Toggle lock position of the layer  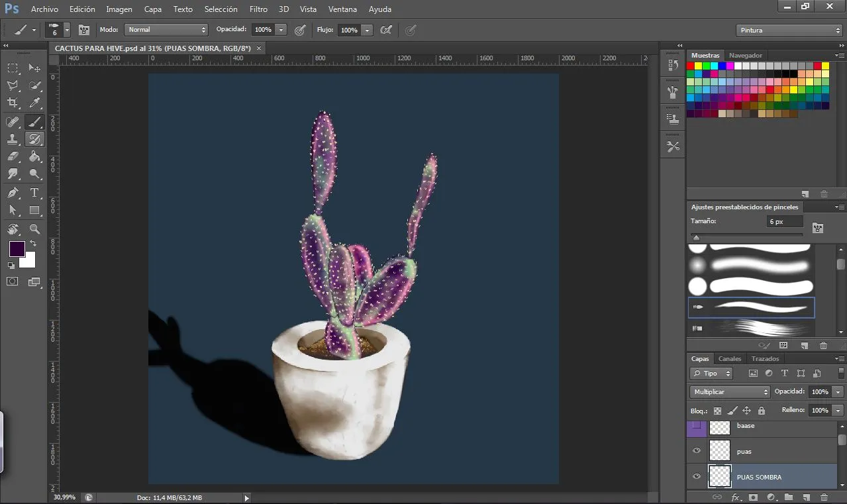746,411
